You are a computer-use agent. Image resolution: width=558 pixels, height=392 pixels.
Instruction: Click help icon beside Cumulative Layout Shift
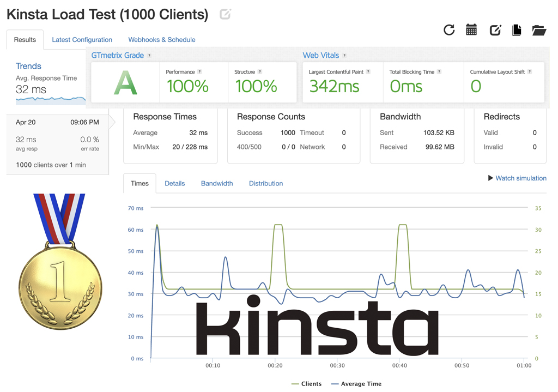pos(530,71)
